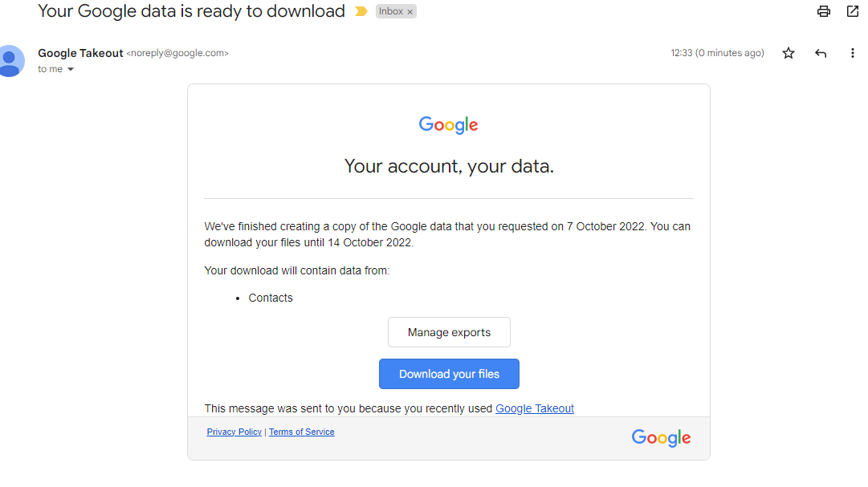Image resolution: width=868 pixels, height=487 pixels.
Task: Click the Contacts list item text
Action: pyautogui.click(x=271, y=298)
